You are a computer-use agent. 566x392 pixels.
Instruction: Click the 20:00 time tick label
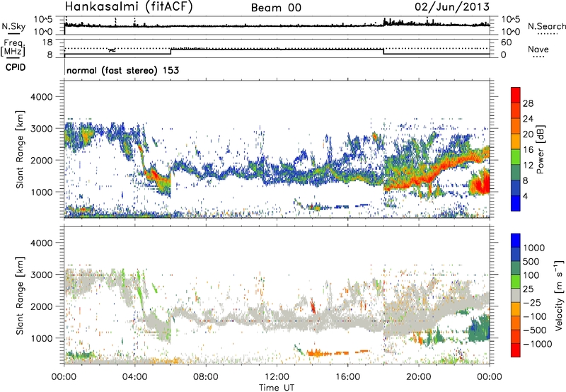coord(418,377)
